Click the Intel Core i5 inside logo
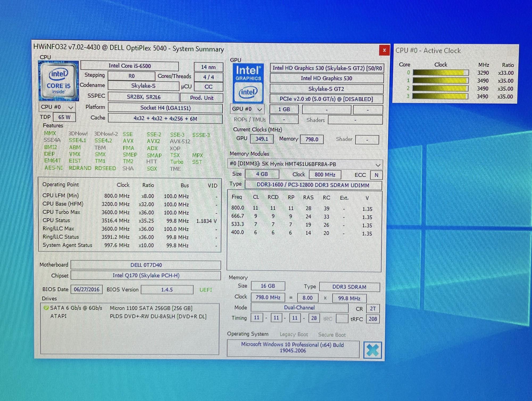The width and height of the screenshot is (532, 401). pos(59,81)
